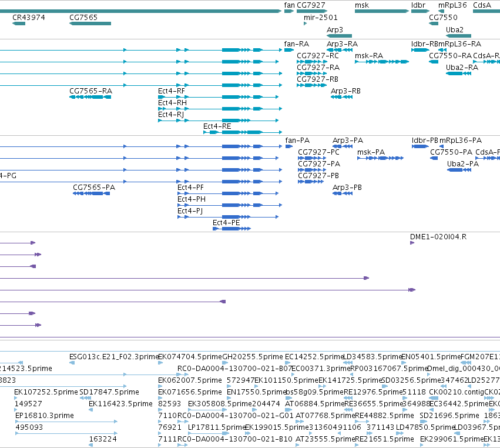Select the Arp3 gene label

click(335, 29)
